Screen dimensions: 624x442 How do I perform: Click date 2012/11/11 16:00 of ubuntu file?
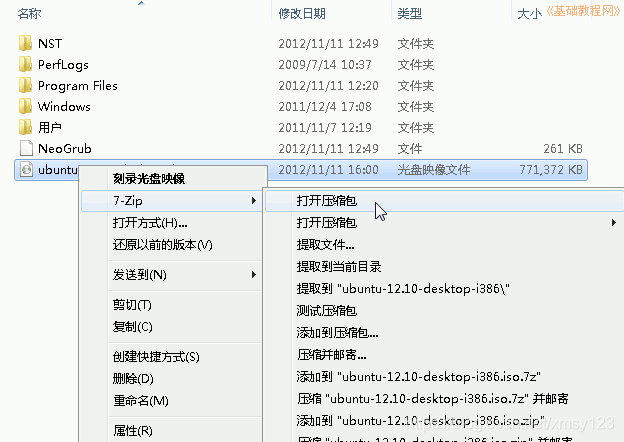[x=328, y=170]
